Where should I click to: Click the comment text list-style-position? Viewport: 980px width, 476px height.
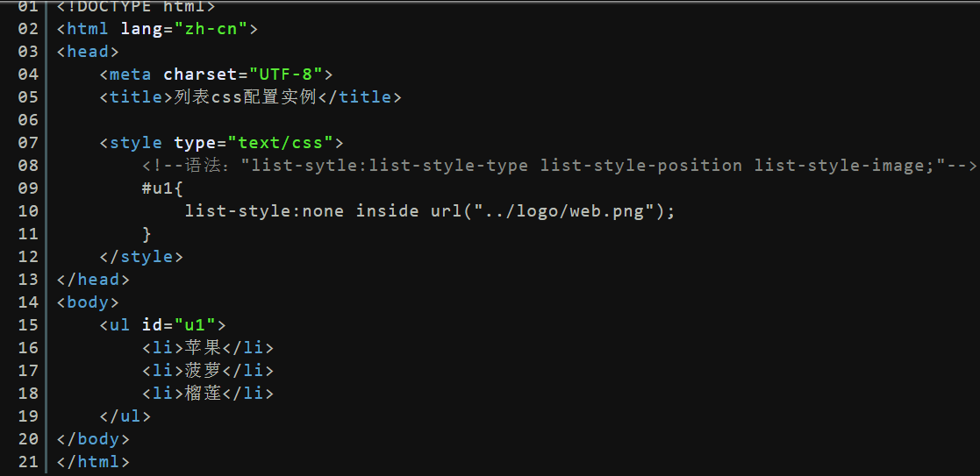[x=641, y=166]
